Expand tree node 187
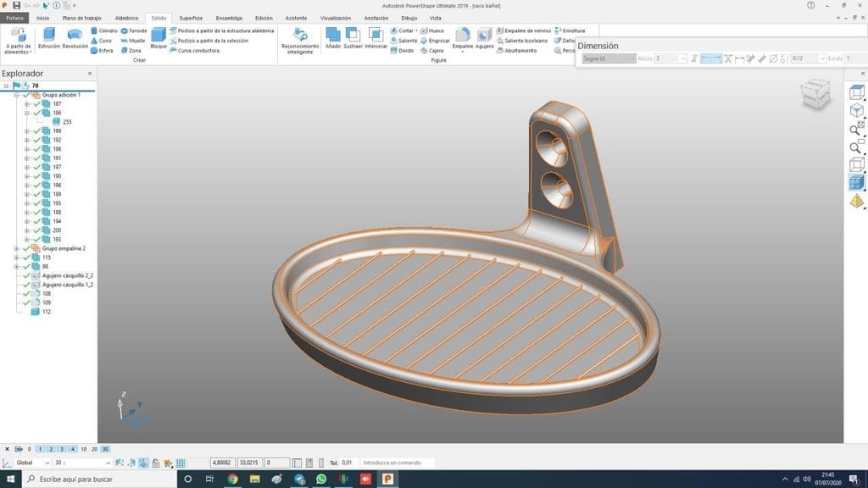The width and height of the screenshot is (868, 488). pos(26,104)
